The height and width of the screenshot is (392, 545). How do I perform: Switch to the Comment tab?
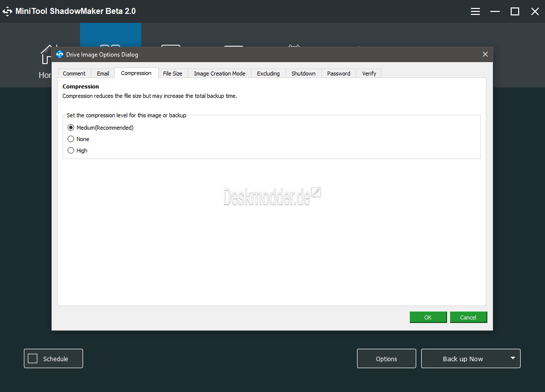click(74, 74)
